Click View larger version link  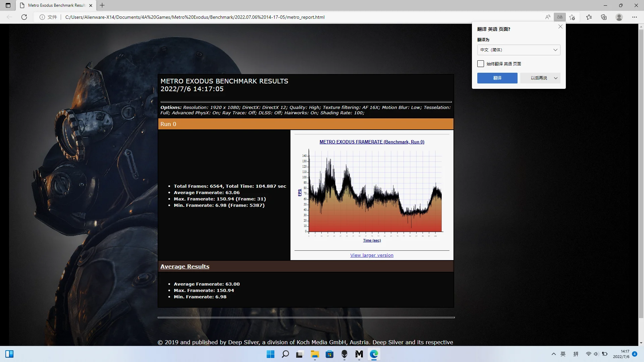[x=372, y=255]
